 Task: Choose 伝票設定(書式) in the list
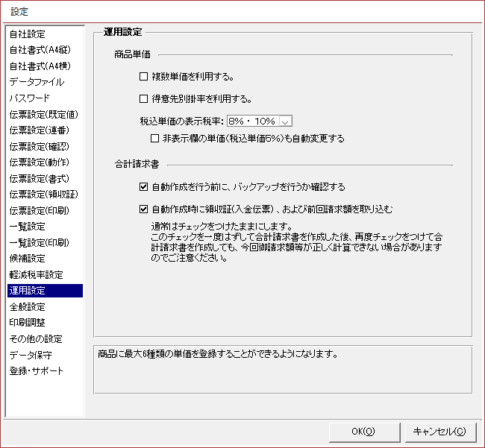point(45,179)
